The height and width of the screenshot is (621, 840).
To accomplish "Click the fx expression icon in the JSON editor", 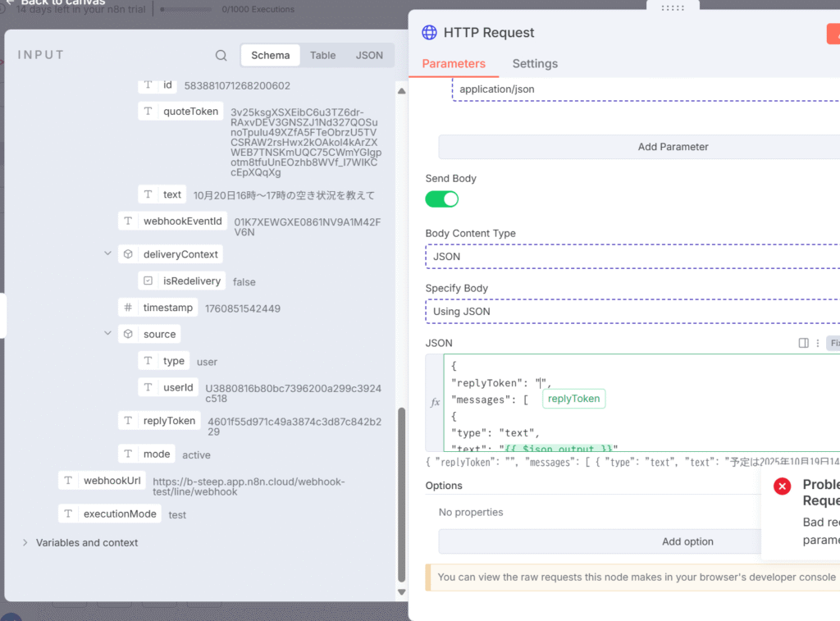I will (x=435, y=403).
